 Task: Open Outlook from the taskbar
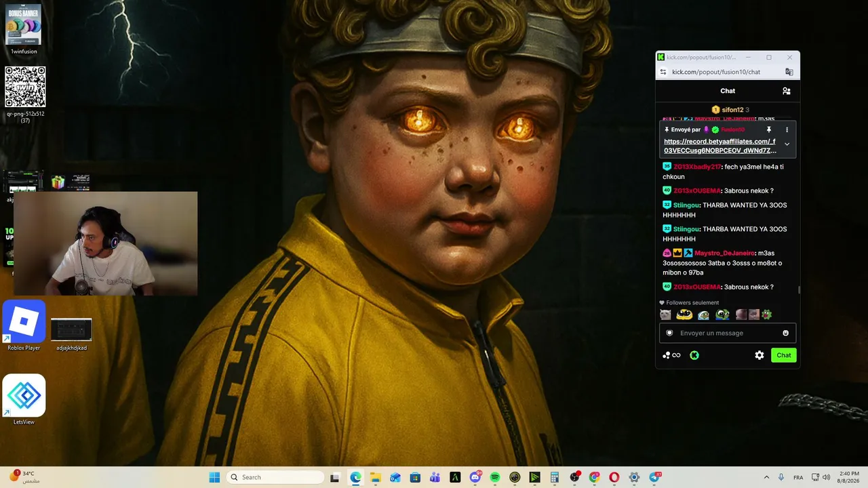395,477
